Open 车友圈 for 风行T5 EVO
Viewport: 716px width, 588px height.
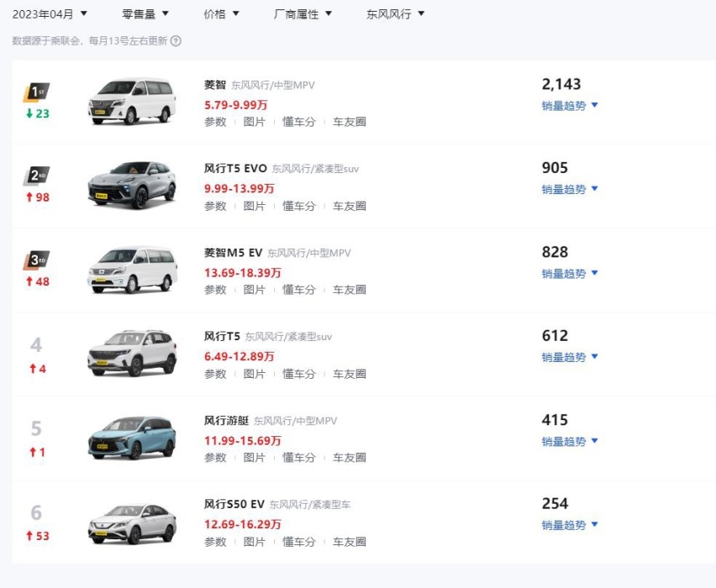click(350, 206)
